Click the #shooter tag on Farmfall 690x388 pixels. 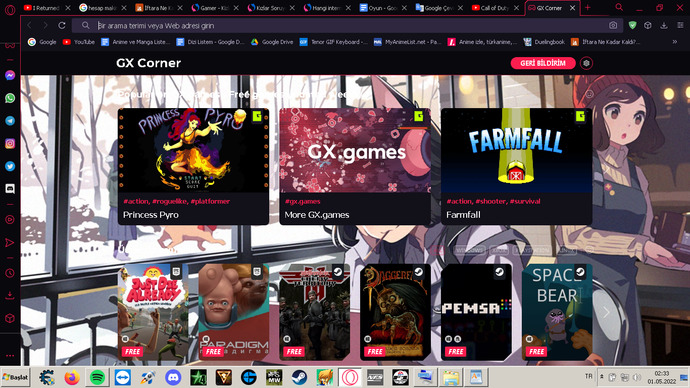tap(491, 201)
